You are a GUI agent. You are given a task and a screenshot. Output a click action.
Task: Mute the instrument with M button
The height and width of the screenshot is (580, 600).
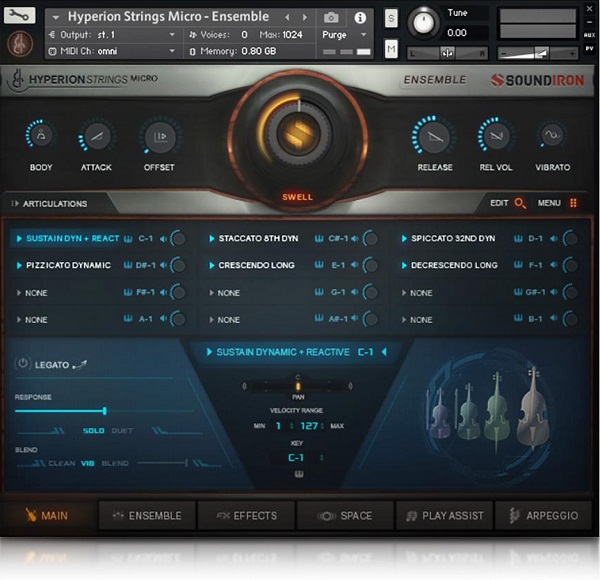pos(391,49)
